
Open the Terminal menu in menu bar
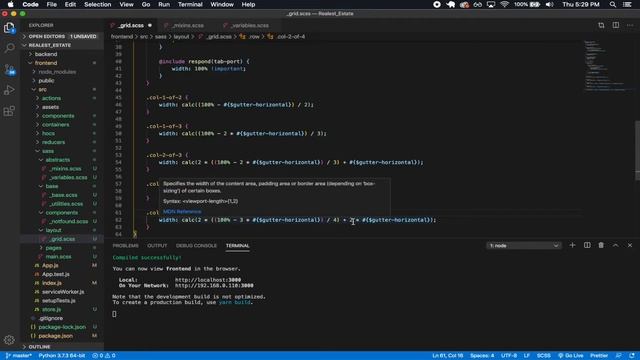click(x=190, y=4)
